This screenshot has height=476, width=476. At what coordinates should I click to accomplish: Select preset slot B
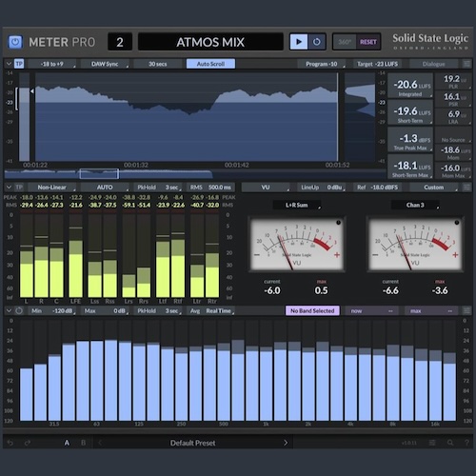click(83, 443)
